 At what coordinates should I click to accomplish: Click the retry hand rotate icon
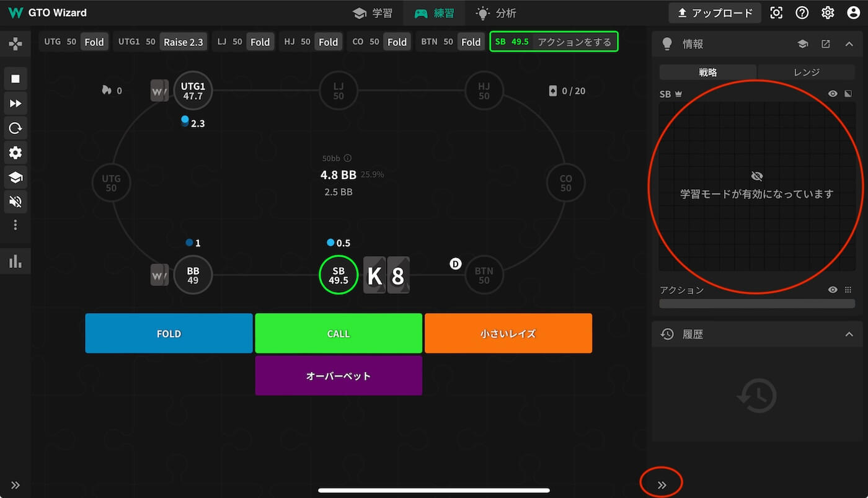[x=15, y=128]
